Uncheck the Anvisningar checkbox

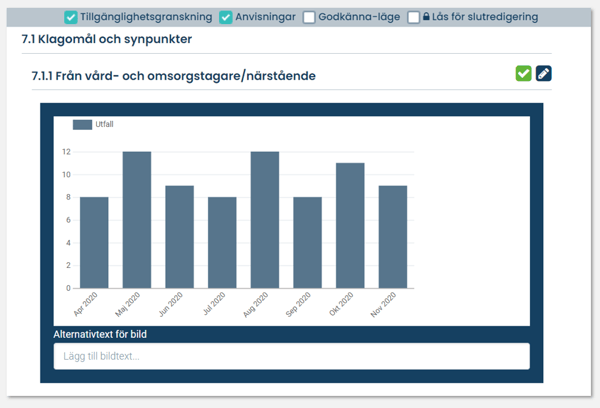(x=226, y=17)
